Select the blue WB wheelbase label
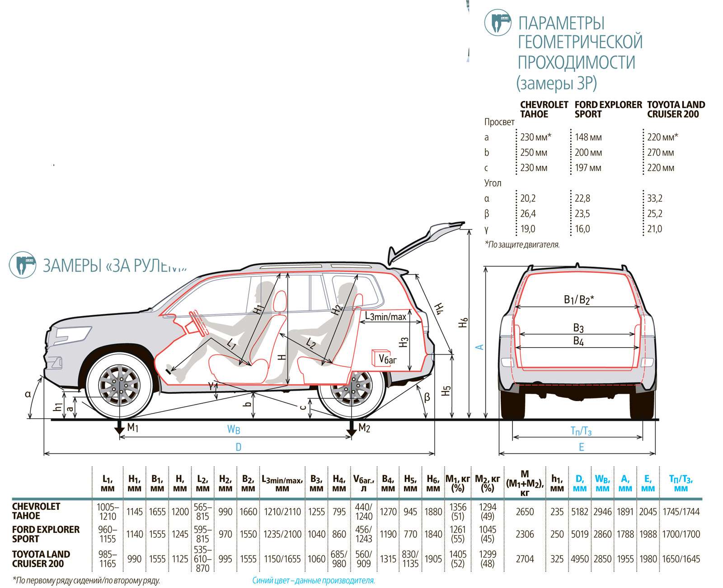Image resolution: width=723 pixels, height=588 pixels. pos(234,429)
